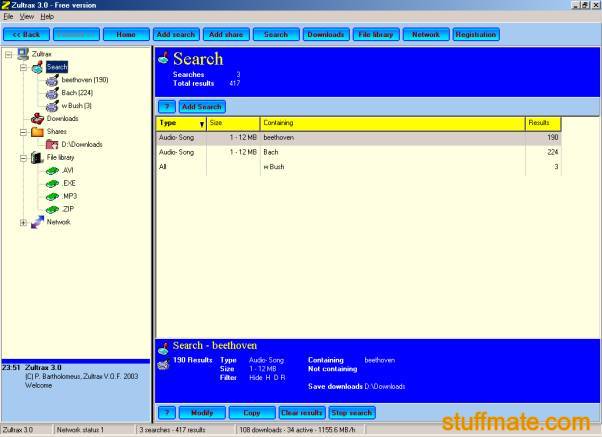The image size is (602, 437).
Task: Collapse the File library tree node
Action: 23,158
